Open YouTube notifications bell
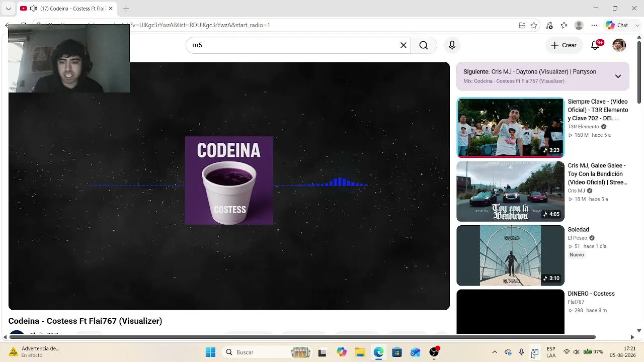The width and height of the screenshot is (644, 362). tap(596, 45)
